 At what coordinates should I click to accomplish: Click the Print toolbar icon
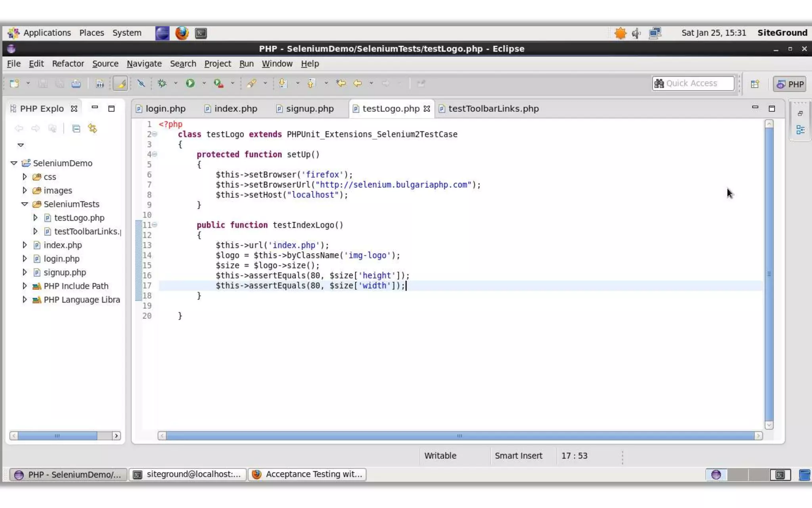(76, 84)
